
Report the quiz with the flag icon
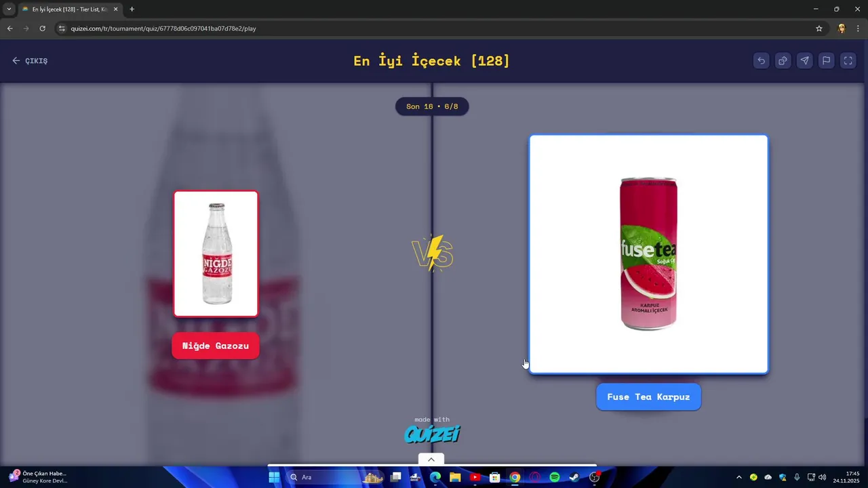826,61
